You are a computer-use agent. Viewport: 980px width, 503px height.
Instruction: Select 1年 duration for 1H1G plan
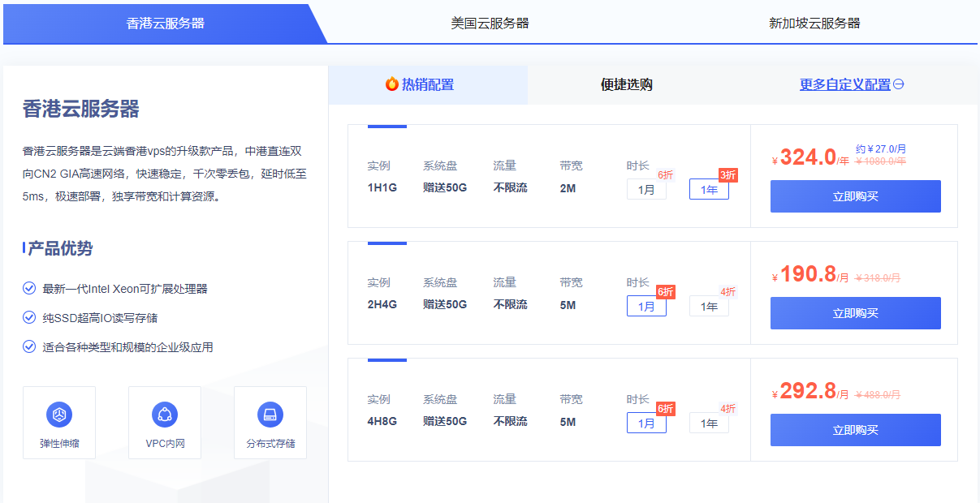[709, 190]
